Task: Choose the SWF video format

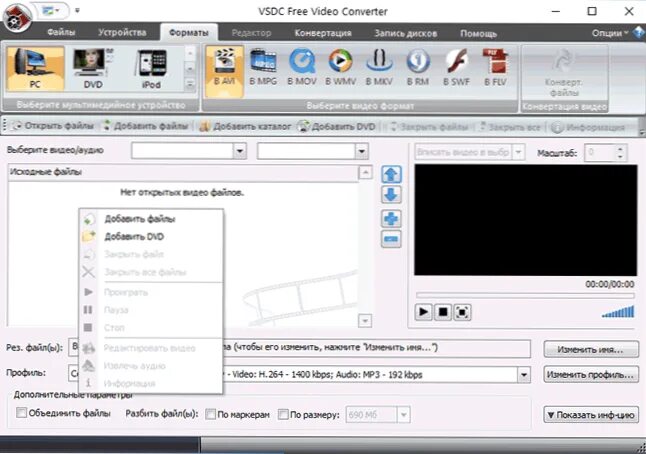Action: (456, 68)
